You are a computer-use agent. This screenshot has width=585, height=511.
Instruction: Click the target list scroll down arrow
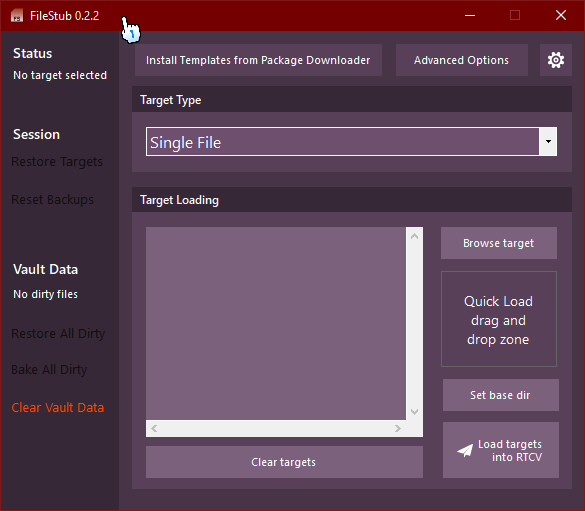414,411
